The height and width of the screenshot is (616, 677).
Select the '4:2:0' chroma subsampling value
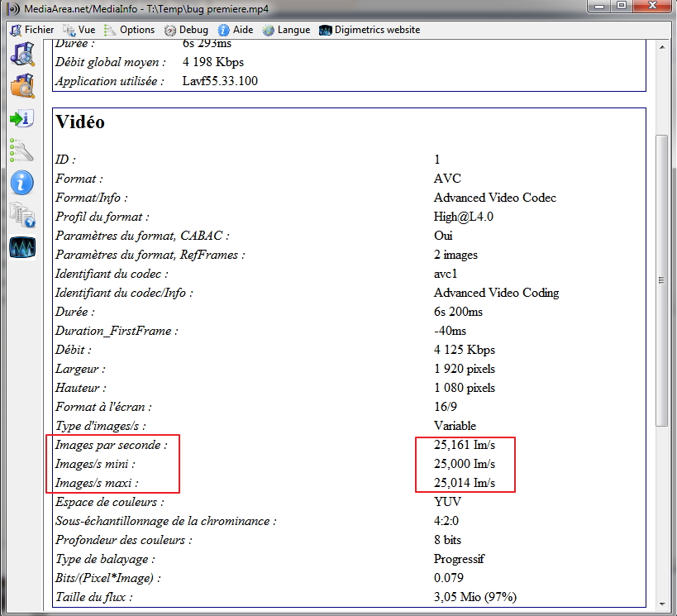coord(446,521)
